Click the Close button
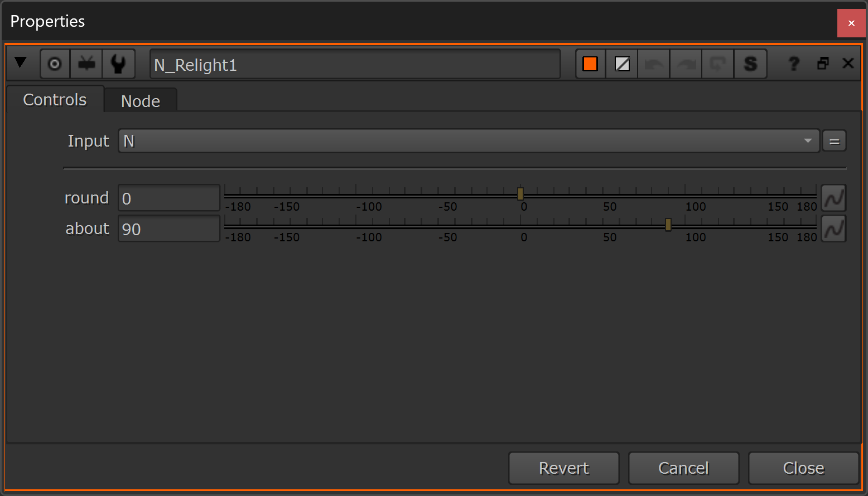868x496 pixels. point(803,468)
